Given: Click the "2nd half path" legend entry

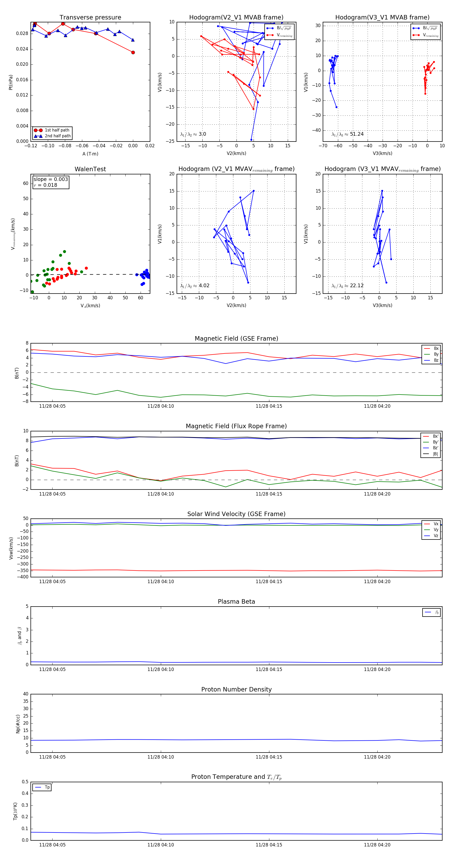Looking at the screenshot, I should coord(53,136).
